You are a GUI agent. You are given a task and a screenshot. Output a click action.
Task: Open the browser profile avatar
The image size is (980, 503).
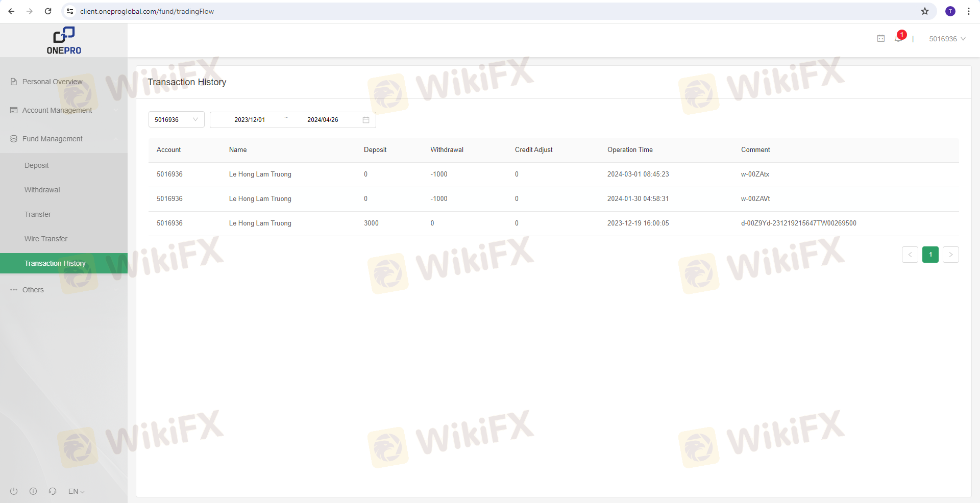coord(950,11)
